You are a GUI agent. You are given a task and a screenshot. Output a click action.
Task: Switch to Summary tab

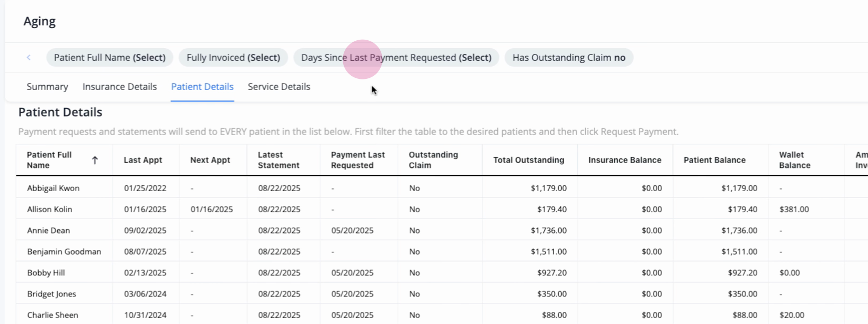click(47, 87)
